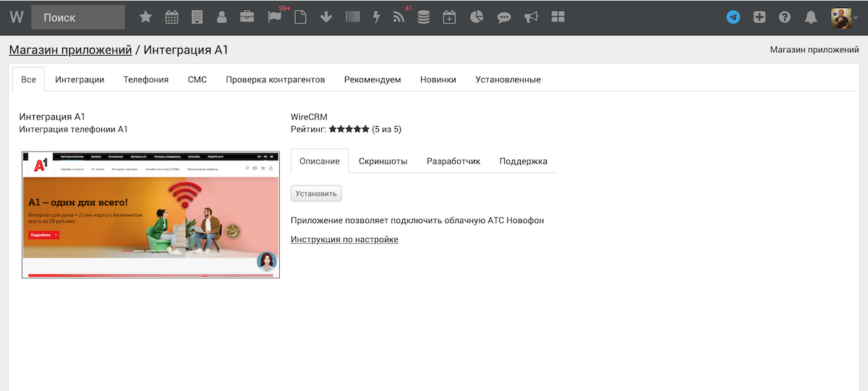Viewport: 868px width, 391px height.
Task: Open the RSS feed icon
Action: pyautogui.click(x=399, y=17)
